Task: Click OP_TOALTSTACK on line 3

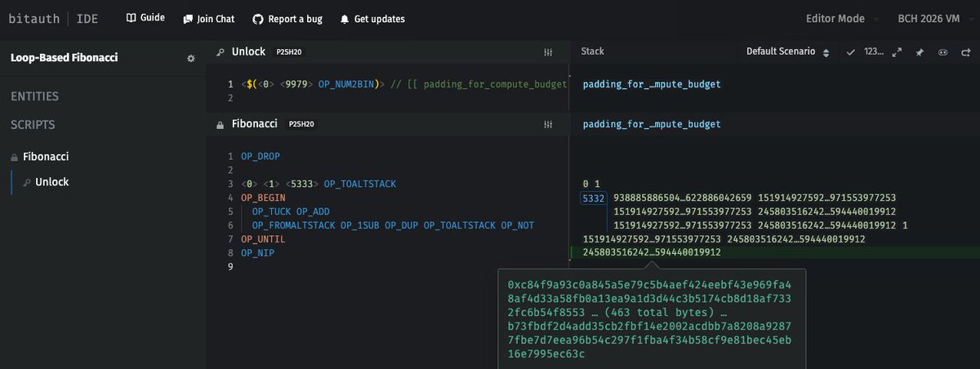Action: click(x=360, y=184)
